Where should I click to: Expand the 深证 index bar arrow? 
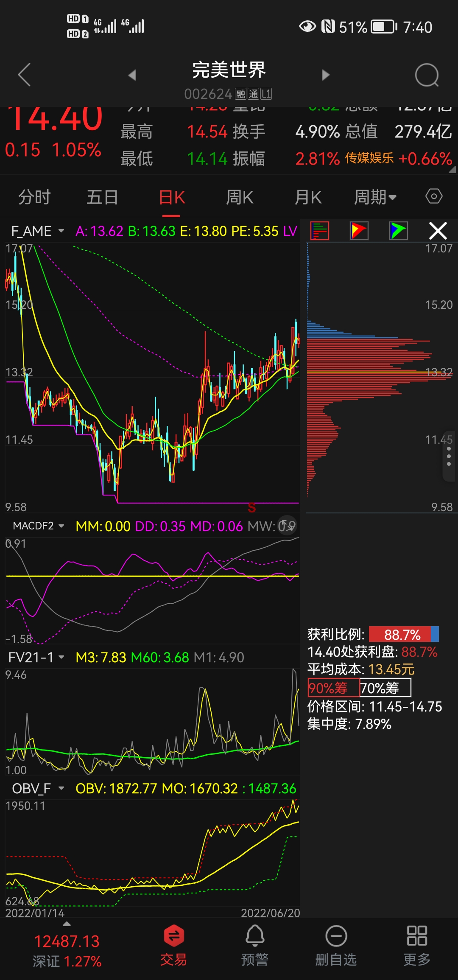67,924
